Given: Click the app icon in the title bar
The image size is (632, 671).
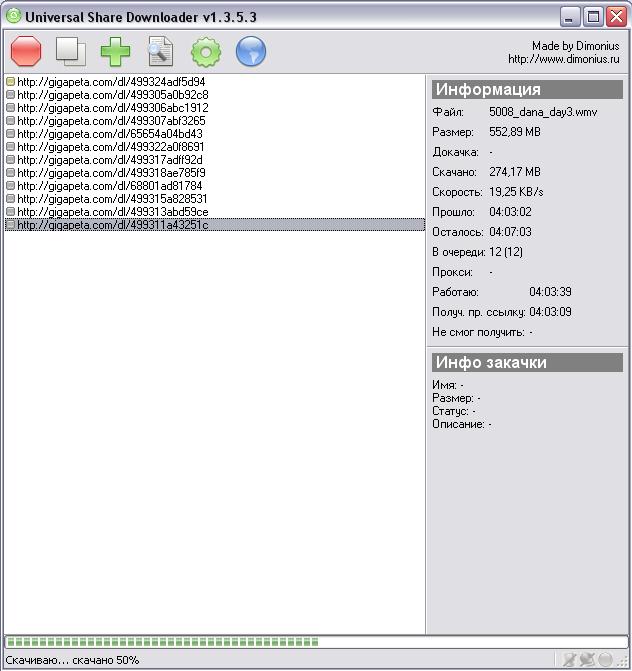Looking at the screenshot, I should 14,16.
